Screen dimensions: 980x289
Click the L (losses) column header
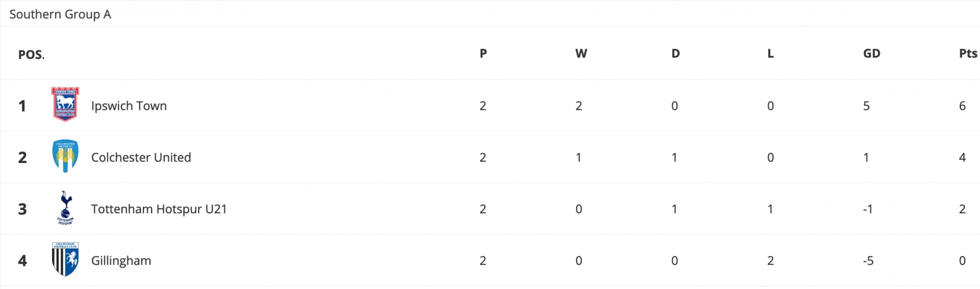point(770,53)
